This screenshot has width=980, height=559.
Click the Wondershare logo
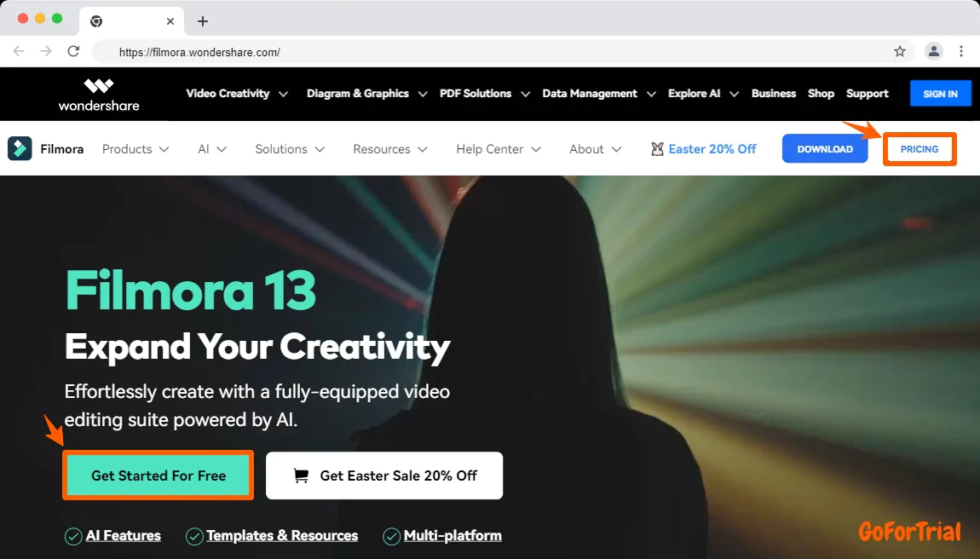(99, 95)
